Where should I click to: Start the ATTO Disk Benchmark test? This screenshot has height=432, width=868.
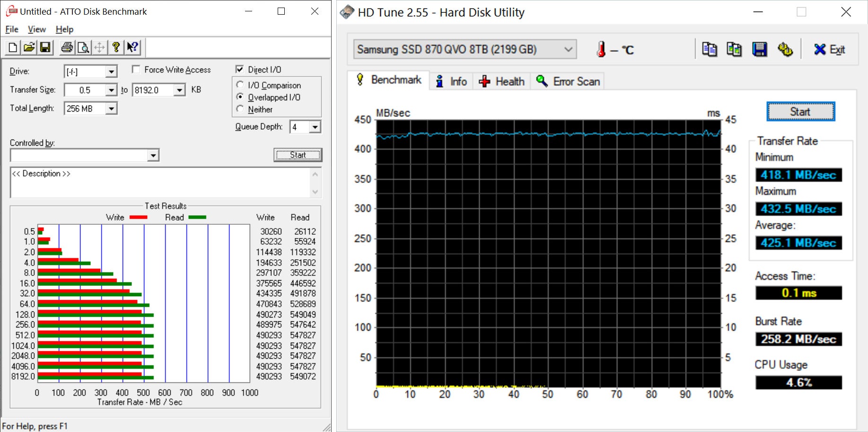[298, 155]
